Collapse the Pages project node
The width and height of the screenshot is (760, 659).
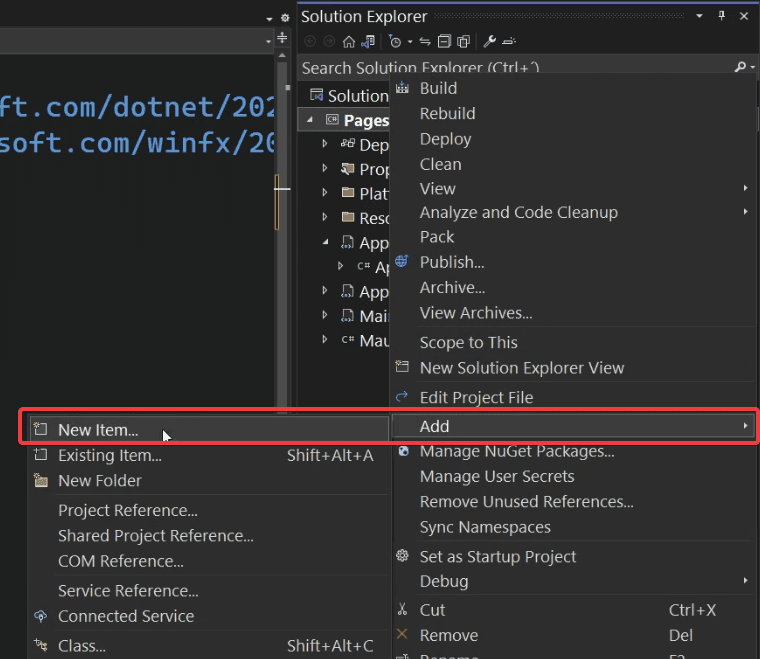tap(310, 120)
